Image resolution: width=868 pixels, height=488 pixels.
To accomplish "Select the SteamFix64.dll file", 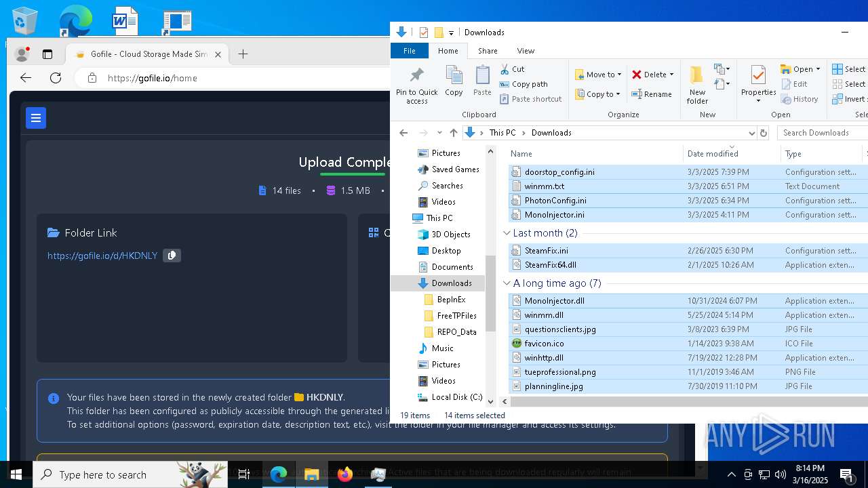I will pos(550,265).
